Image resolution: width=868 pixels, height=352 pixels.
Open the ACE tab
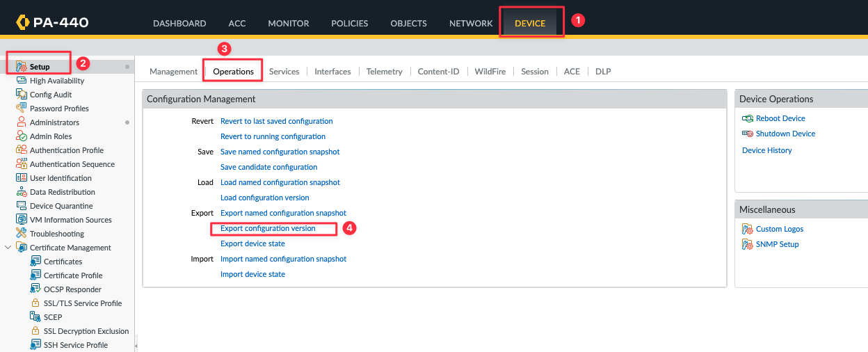tap(572, 72)
